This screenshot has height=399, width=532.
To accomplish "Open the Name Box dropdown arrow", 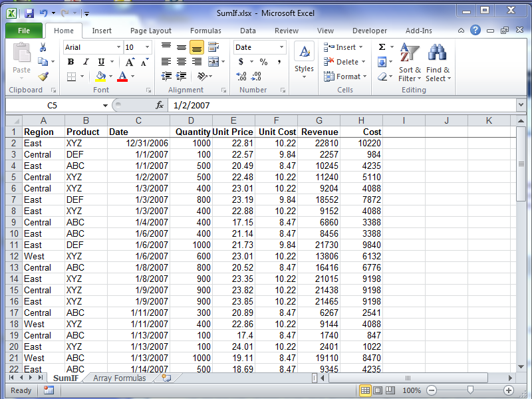I will (105, 105).
